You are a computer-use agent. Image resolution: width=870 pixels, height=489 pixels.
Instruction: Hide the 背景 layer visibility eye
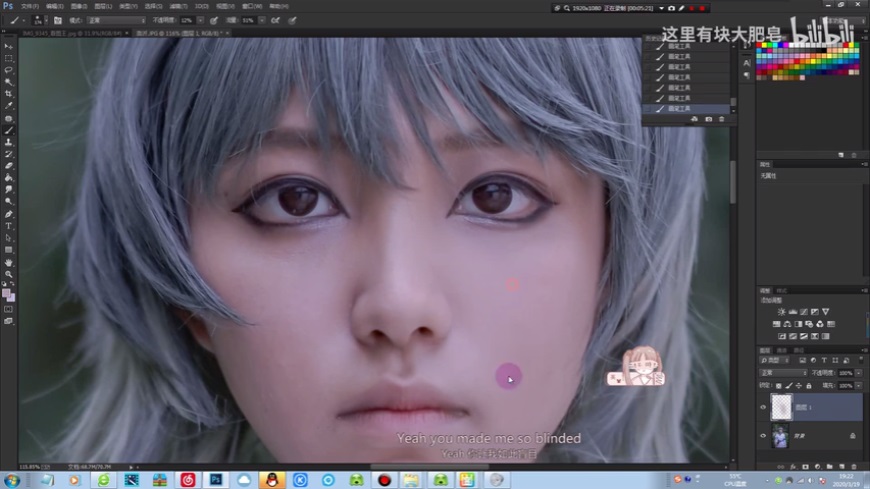coord(763,436)
